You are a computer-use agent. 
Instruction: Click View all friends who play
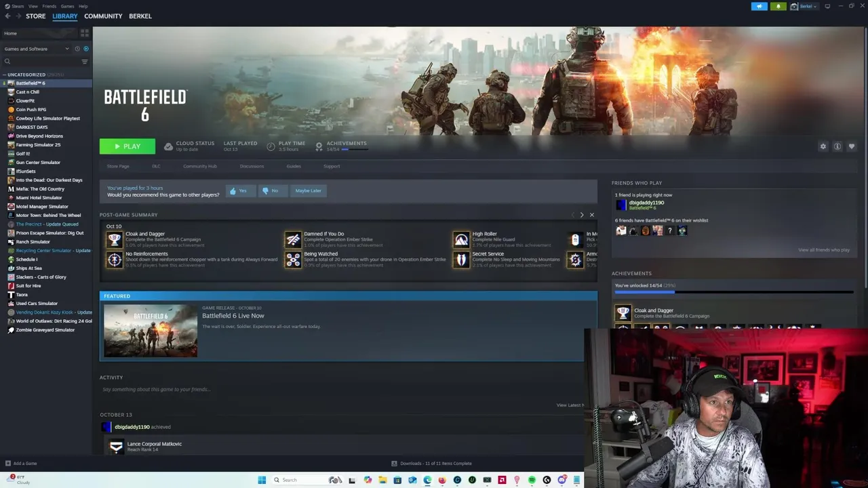(x=824, y=250)
